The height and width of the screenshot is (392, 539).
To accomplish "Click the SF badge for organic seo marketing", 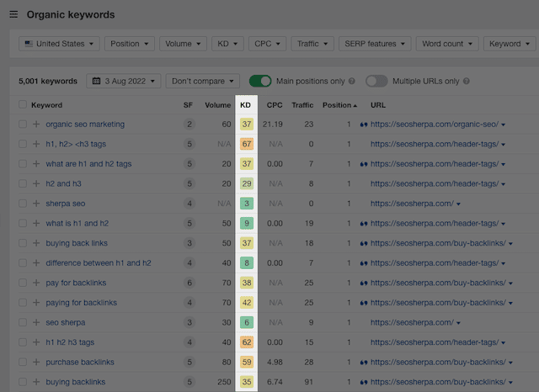I will [189, 124].
